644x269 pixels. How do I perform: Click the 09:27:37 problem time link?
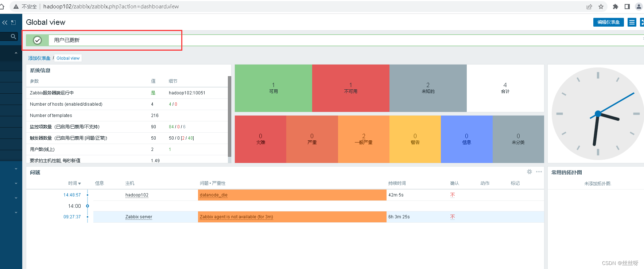pos(72,217)
